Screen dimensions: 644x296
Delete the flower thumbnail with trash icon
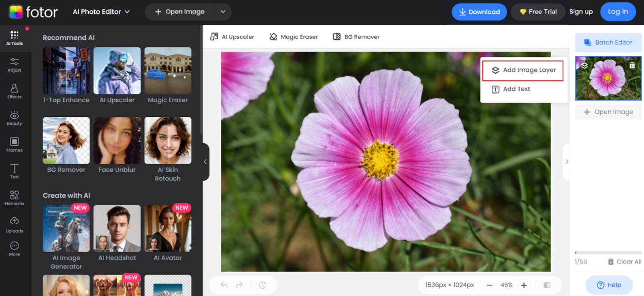(632, 65)
